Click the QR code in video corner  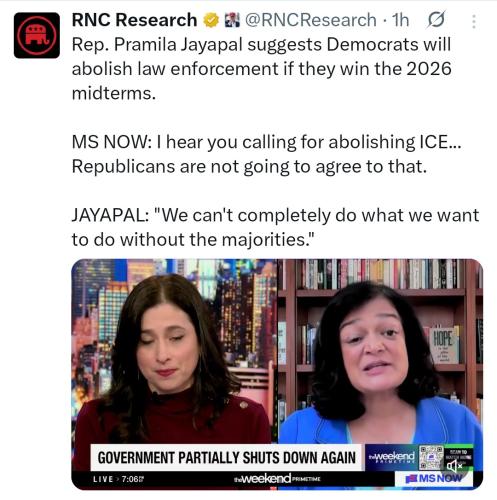tap(431, 457)
